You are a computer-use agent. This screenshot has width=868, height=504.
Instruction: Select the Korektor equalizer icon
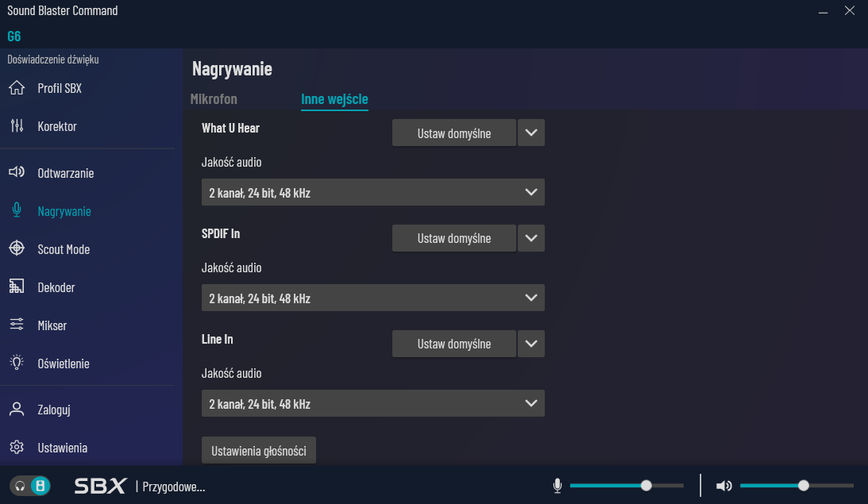(x=17, y=125)
